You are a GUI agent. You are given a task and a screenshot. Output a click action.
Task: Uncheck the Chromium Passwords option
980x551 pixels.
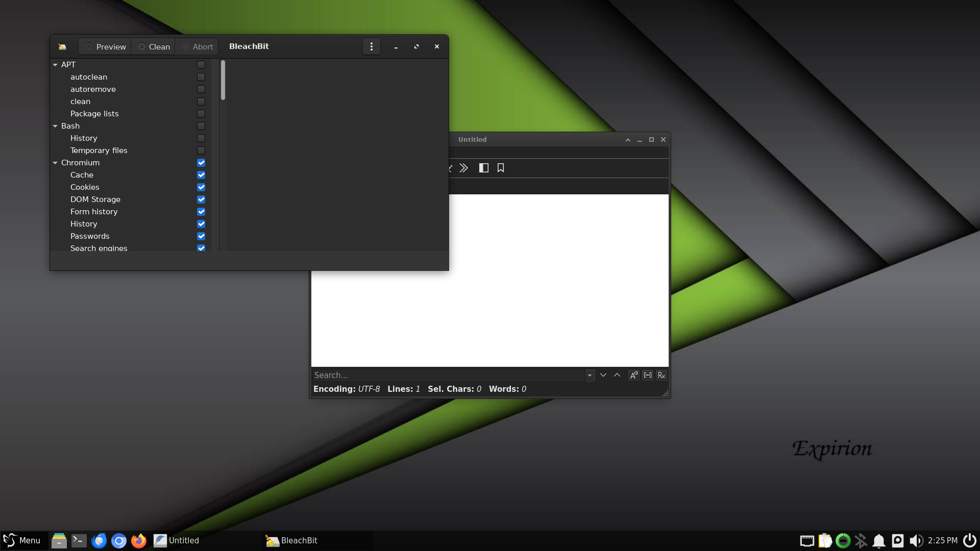[201, 236]
